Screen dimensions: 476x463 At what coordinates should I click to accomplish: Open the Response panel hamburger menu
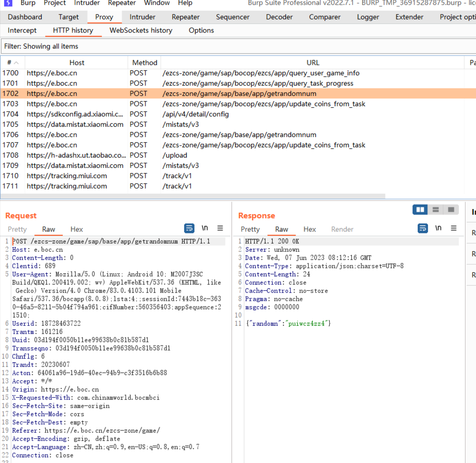[x=454, y=228]
